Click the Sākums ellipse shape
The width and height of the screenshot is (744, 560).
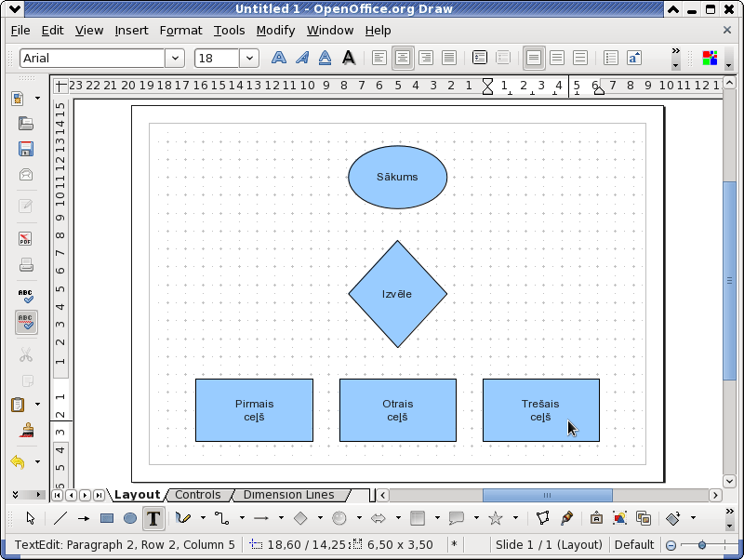pos(398,177)
